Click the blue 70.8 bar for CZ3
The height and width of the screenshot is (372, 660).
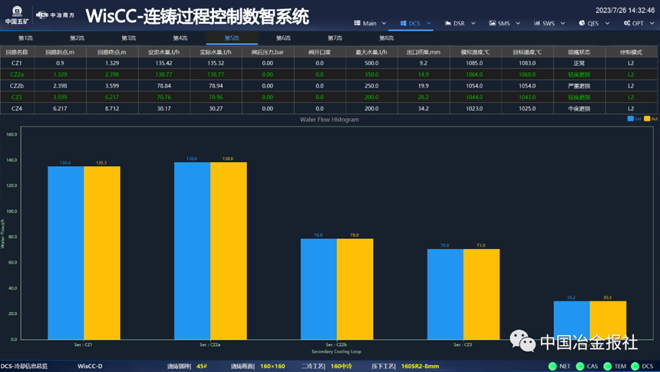445,294
